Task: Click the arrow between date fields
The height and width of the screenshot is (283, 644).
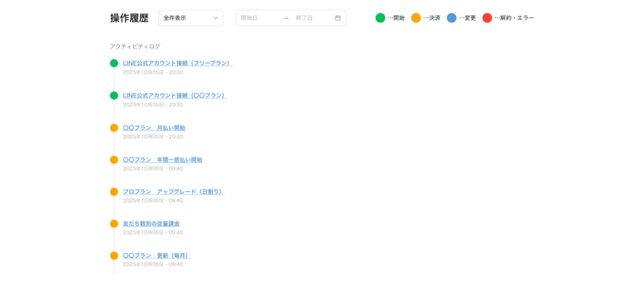Action: click(286, 18)
